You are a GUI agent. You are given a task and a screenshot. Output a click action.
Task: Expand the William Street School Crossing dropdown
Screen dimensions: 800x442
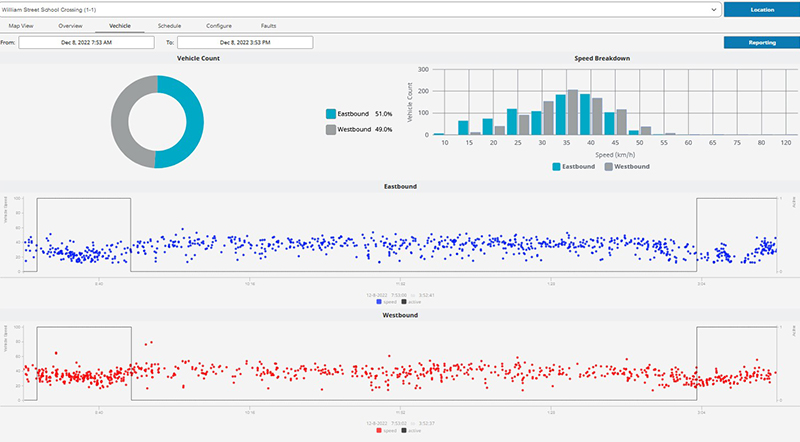point(713,8)
